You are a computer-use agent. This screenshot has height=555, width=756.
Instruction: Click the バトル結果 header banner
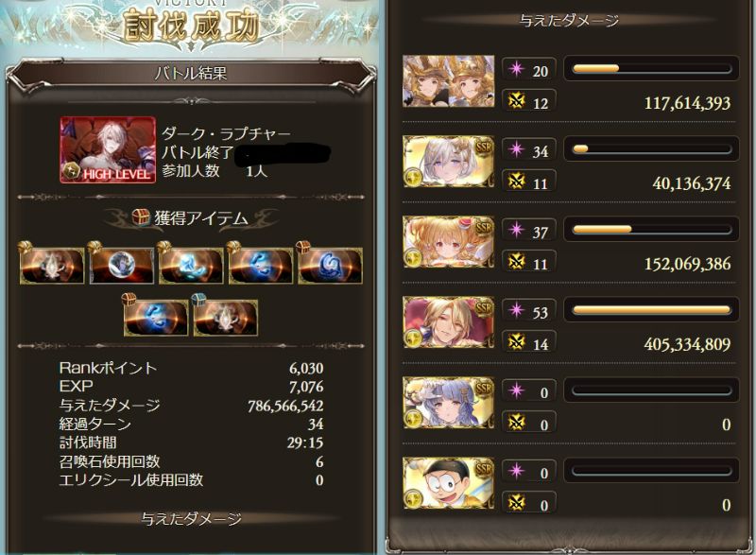[191, 74]
